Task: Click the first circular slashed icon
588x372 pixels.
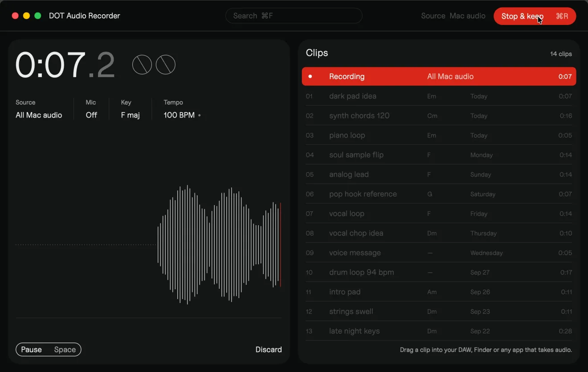Action: [142, 65]
